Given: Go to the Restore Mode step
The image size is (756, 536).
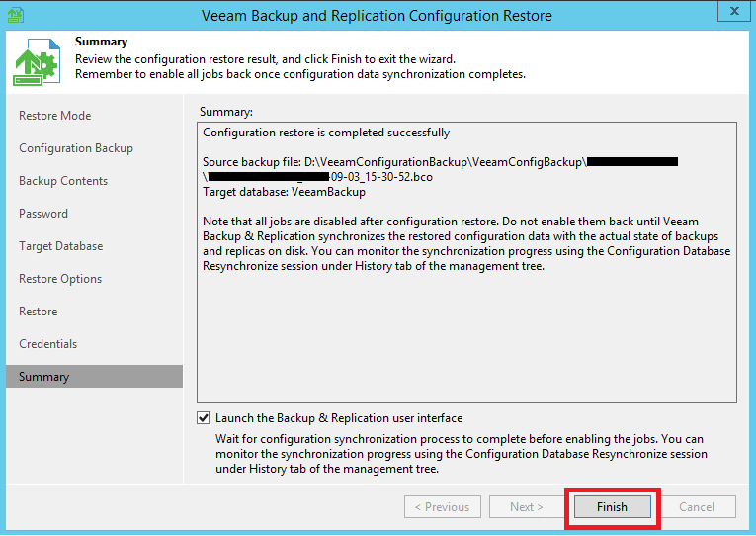Looking at the screenshot, I should tap(55, 116).
